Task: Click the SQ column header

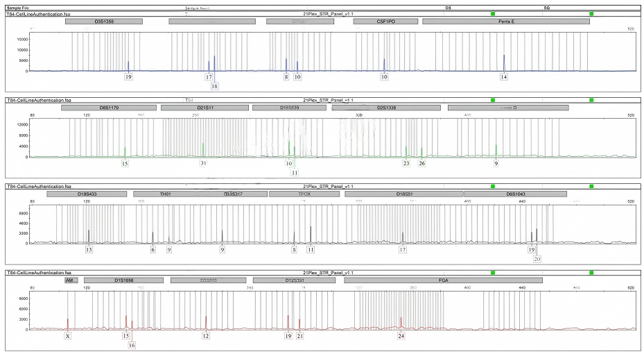Action: tap(547, 8)
